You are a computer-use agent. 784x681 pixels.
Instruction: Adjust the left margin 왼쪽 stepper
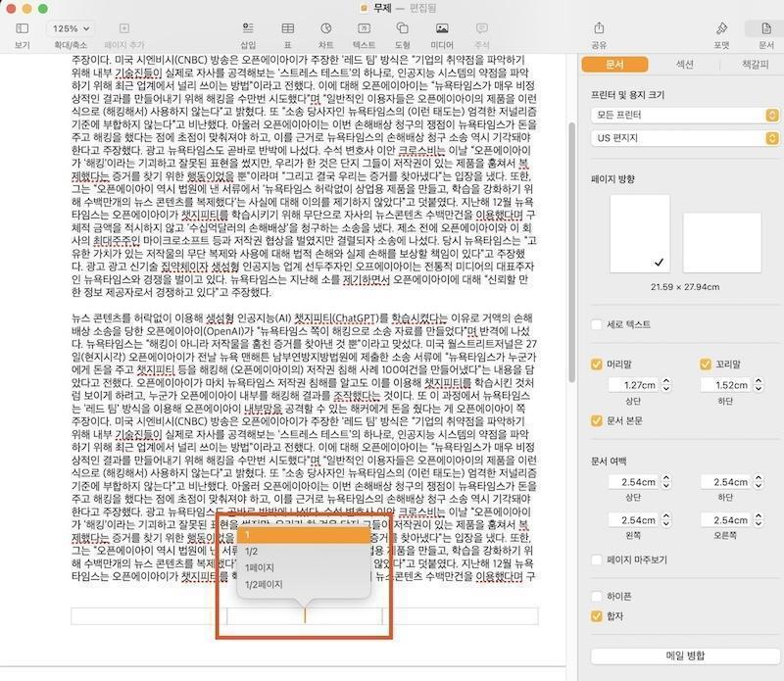(666, 520)
